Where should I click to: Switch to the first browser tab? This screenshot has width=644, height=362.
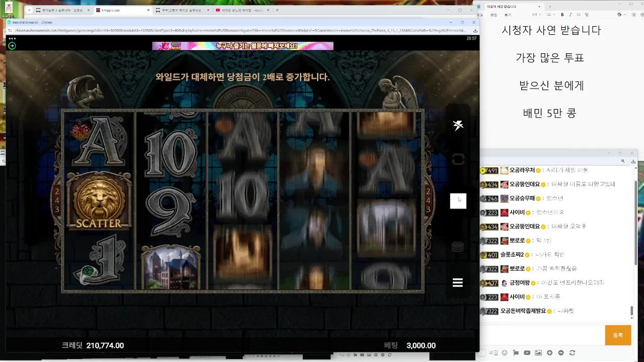tap(62, 10)
